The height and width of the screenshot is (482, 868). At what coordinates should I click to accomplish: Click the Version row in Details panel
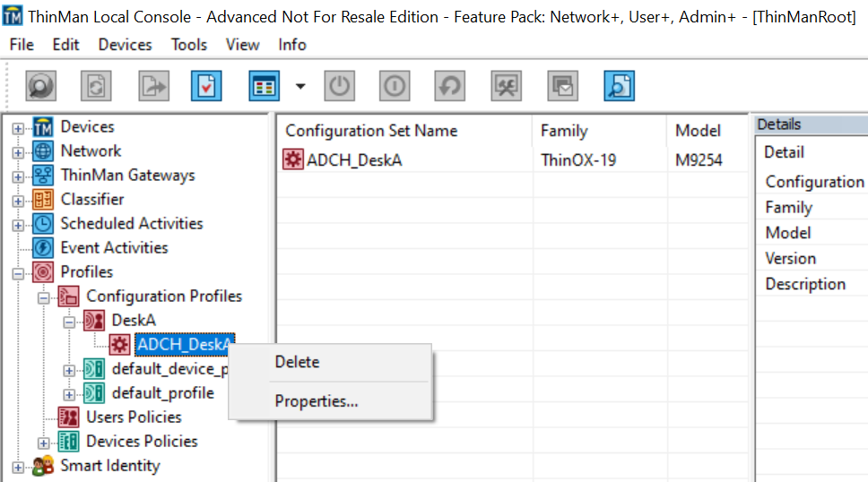click(812, 258)
